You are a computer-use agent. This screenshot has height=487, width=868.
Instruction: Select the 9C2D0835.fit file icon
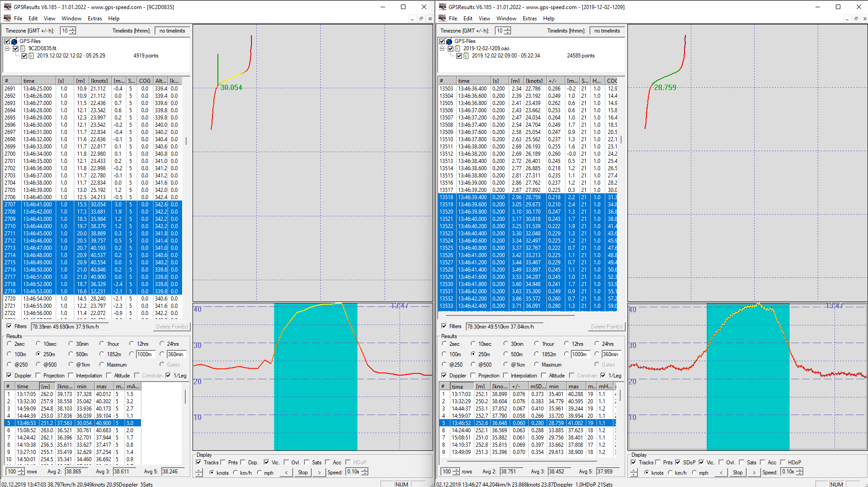click(x=23, y=48)
